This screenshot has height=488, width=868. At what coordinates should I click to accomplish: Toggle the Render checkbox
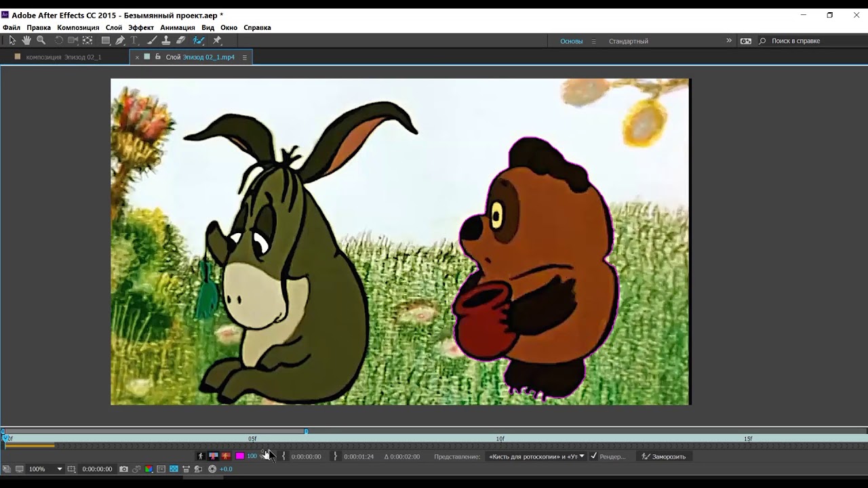pyautogui.click(x=593, y=456)
